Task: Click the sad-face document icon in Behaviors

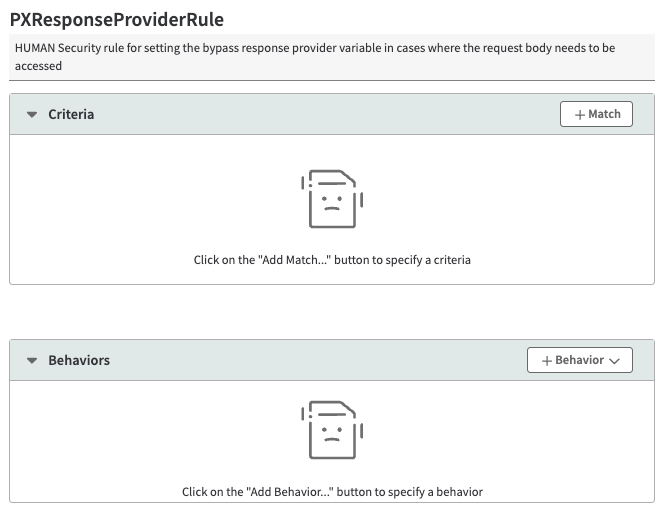Action: [x=332, y=430]
